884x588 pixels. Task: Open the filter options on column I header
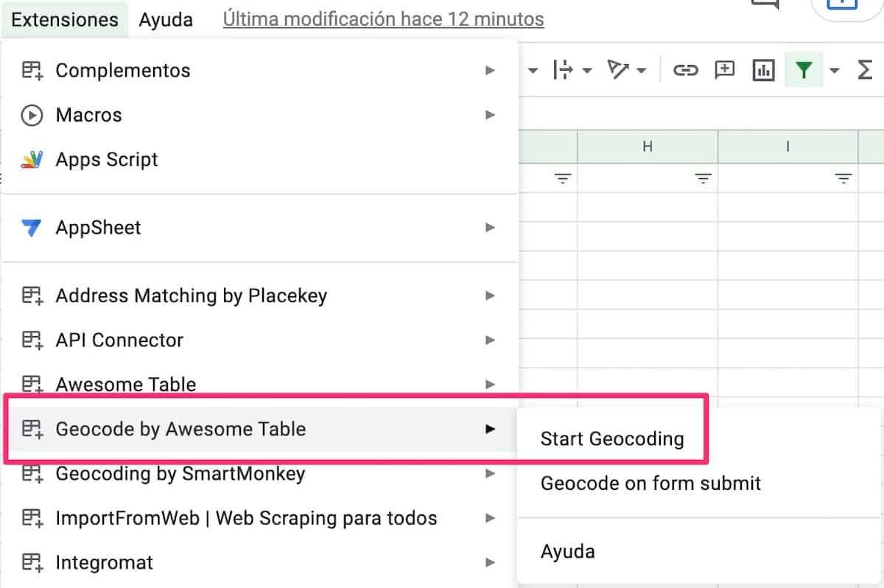[x=842, y=178]
